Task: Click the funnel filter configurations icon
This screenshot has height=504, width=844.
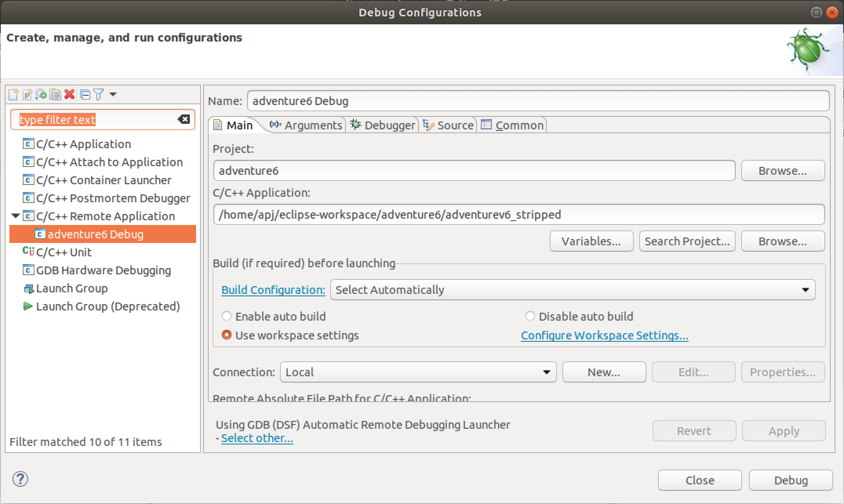Action: [x=98, y=94]
